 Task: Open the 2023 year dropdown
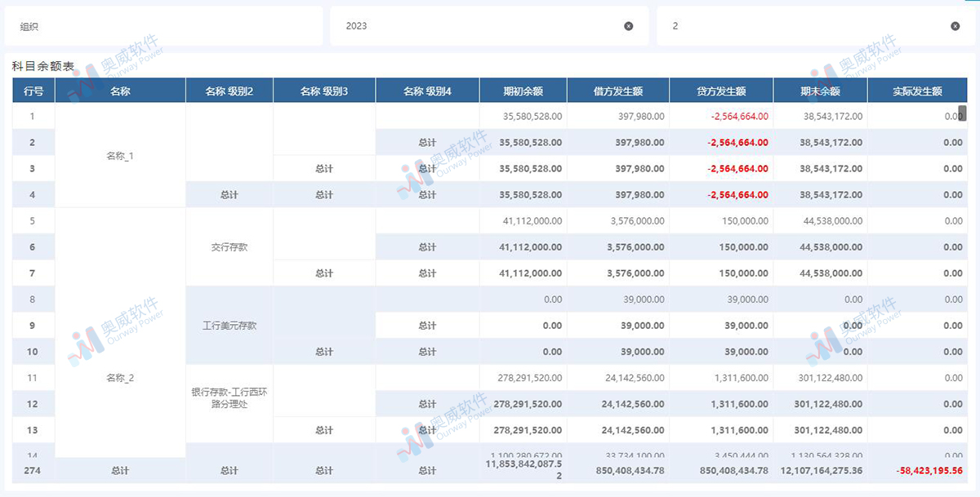482,26
